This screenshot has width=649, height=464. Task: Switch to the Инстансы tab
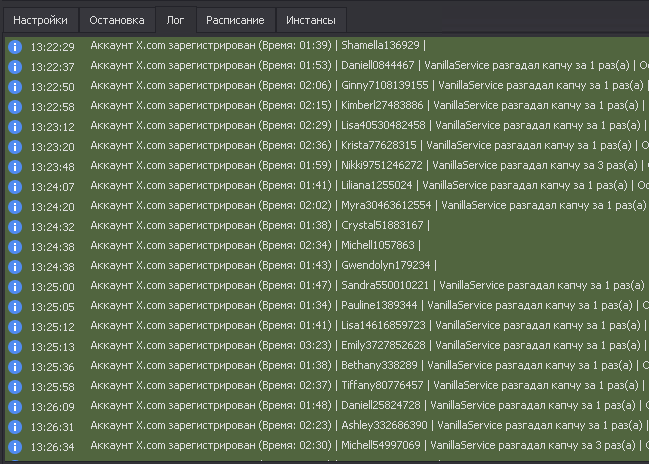click(x=311, y=20)
